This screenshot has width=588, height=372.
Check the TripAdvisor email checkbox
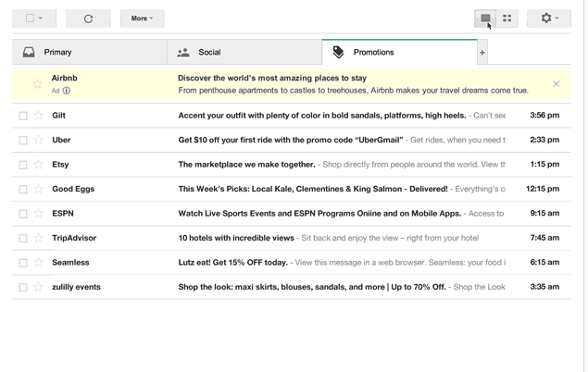tap(23, 238)
